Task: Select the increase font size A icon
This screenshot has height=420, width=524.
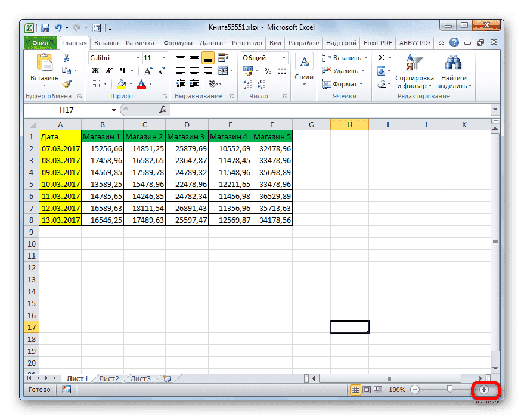Action: tap(148, 71)
